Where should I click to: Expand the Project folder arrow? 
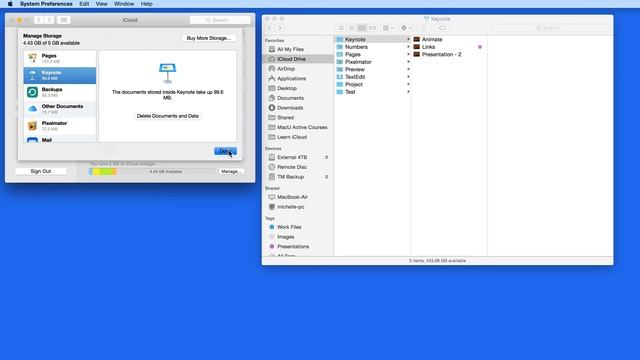(x=408, y=84)
